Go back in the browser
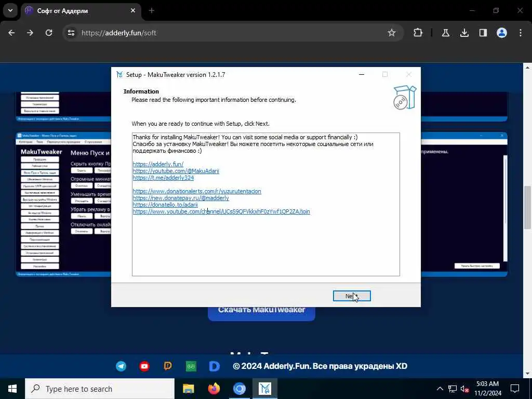Image resolution: width=532 pixels, height=399 pixels. [x=11, y=33]
